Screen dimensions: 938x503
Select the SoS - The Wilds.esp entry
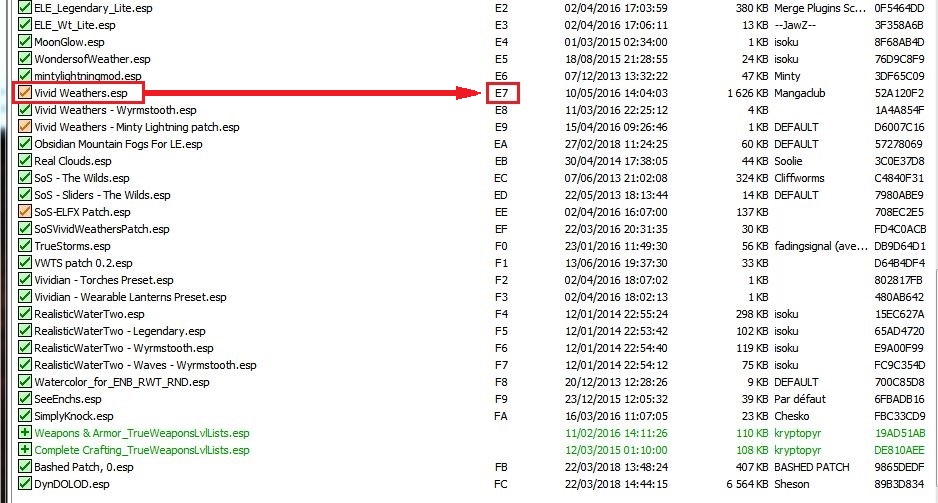(82, 178)
